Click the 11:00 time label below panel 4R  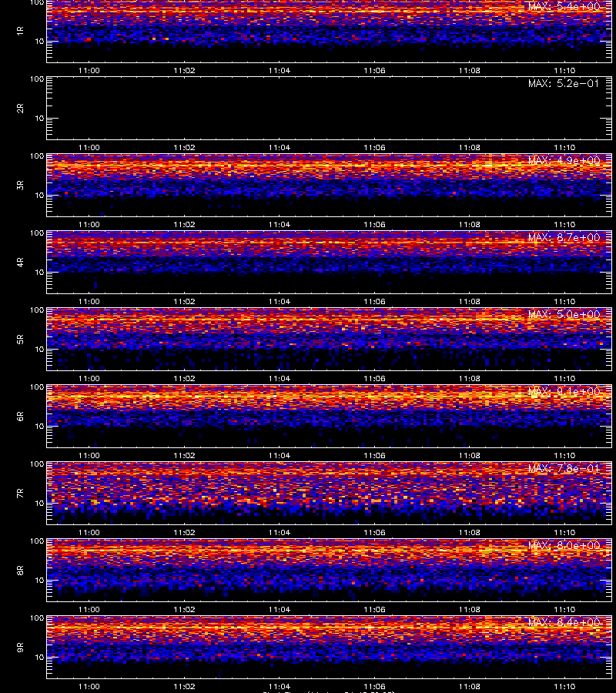click(89, 301)
